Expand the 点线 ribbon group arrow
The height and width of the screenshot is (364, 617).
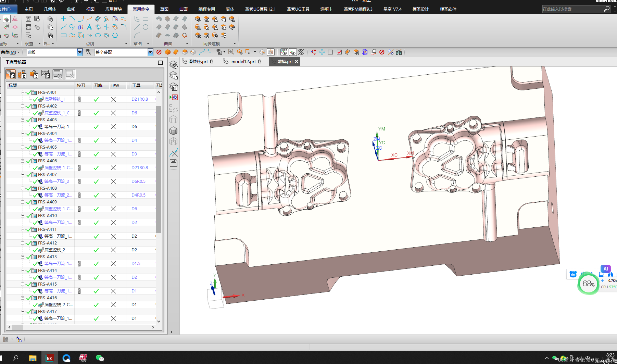[x=126, y=44]
